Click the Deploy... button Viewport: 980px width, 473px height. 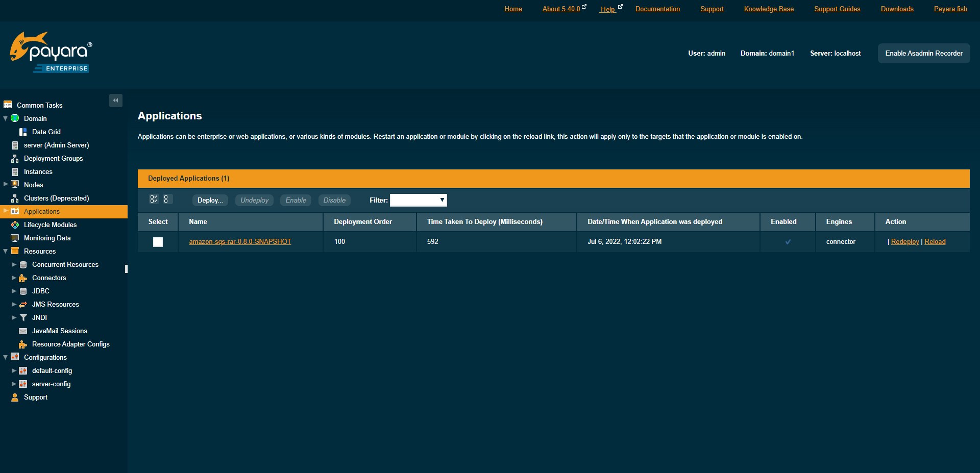pyautogui.click(x=209, y=200)
